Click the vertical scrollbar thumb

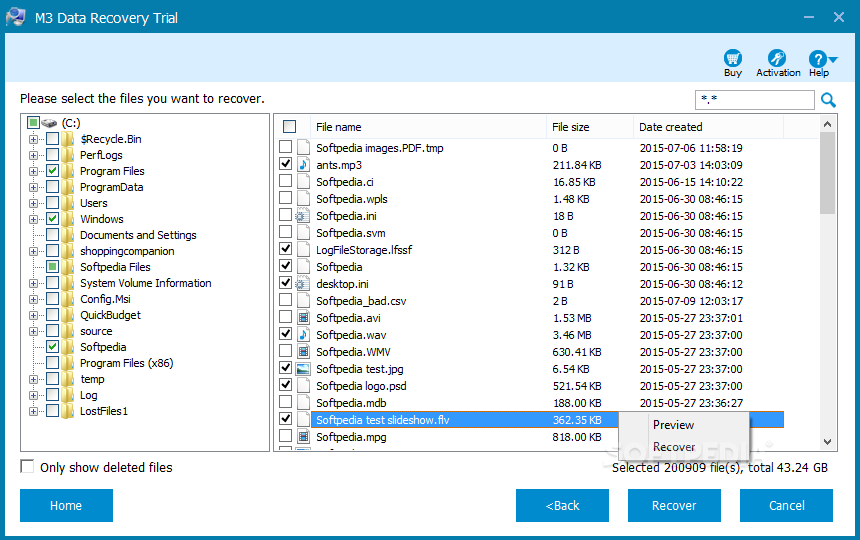pyautogui.click(x=828, y=173)
